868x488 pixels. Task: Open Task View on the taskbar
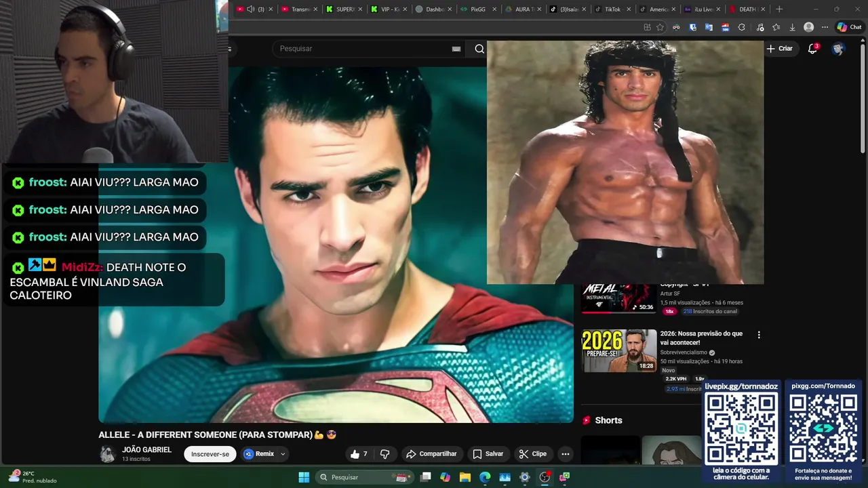point(425,477)
